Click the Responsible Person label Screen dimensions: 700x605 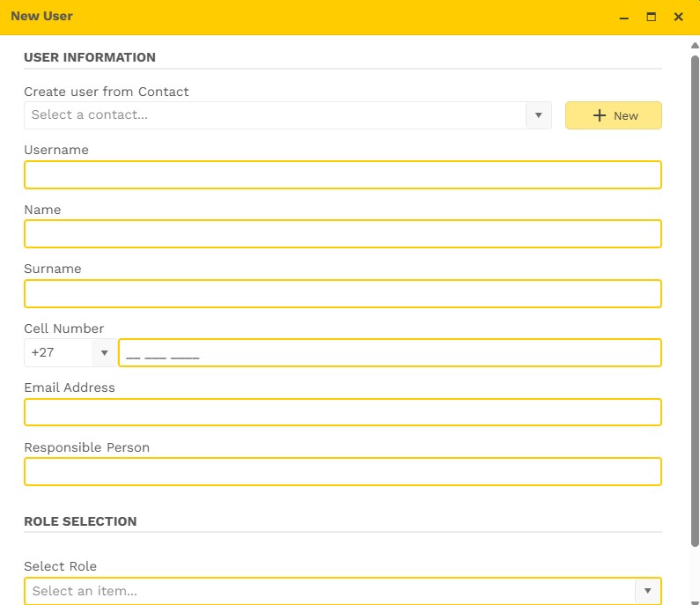(87, 447)
